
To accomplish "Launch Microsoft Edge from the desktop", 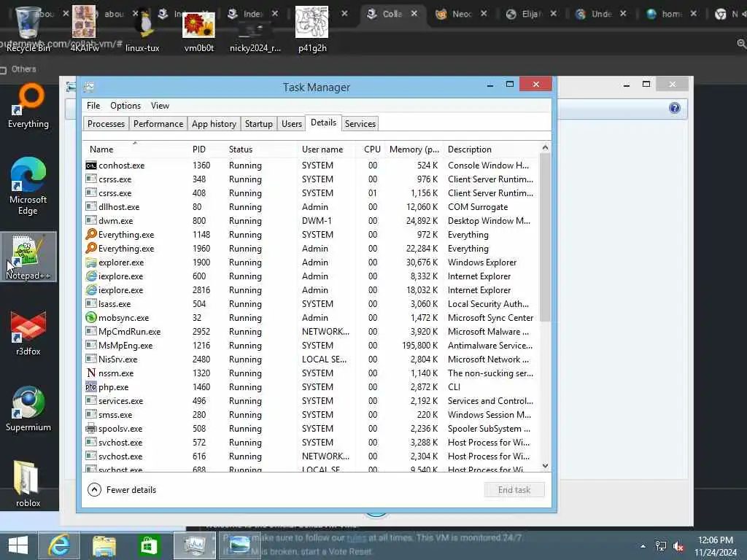I will pyautogui.click(x=28, y=186).
